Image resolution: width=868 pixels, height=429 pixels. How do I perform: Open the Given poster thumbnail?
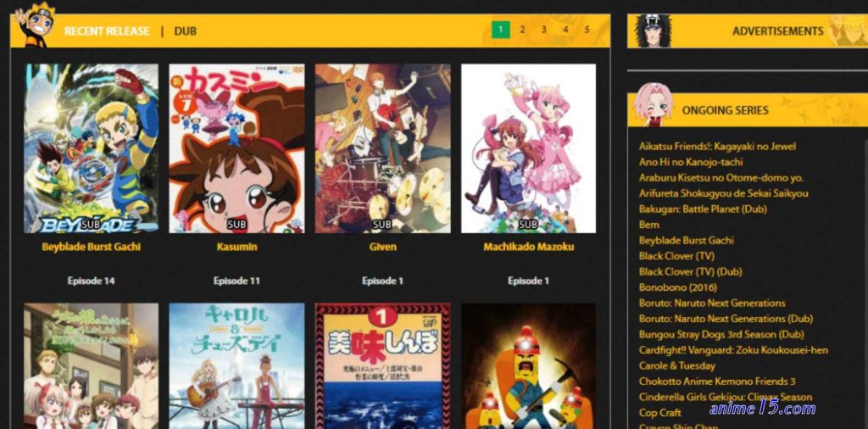(x=382, y=148)
